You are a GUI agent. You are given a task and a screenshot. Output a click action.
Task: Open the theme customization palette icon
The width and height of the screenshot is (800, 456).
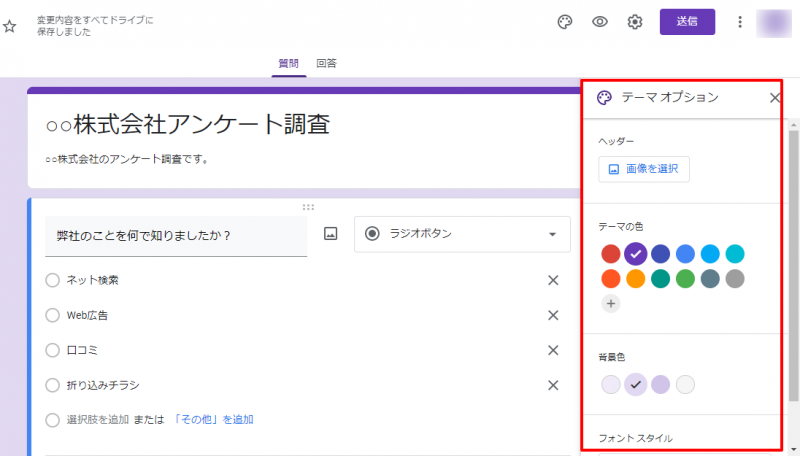pyautogui.click(x=565, y=22)
